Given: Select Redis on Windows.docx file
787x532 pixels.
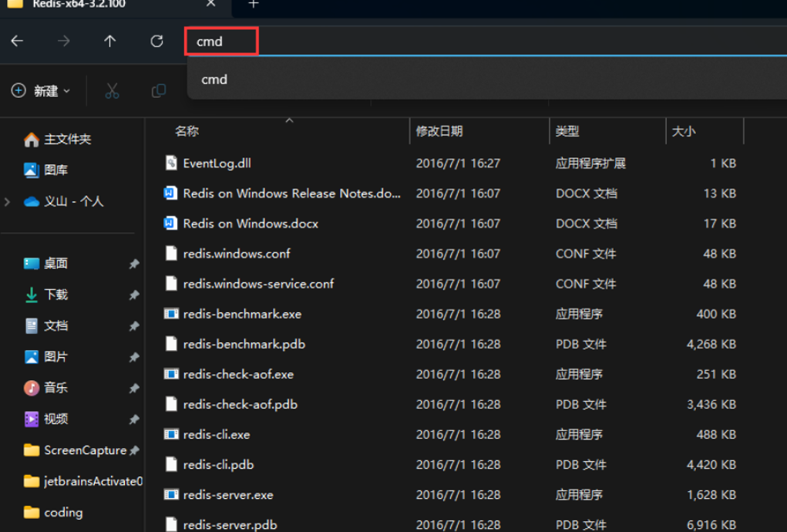Looking at the screenshot, I should pos(251,224).
